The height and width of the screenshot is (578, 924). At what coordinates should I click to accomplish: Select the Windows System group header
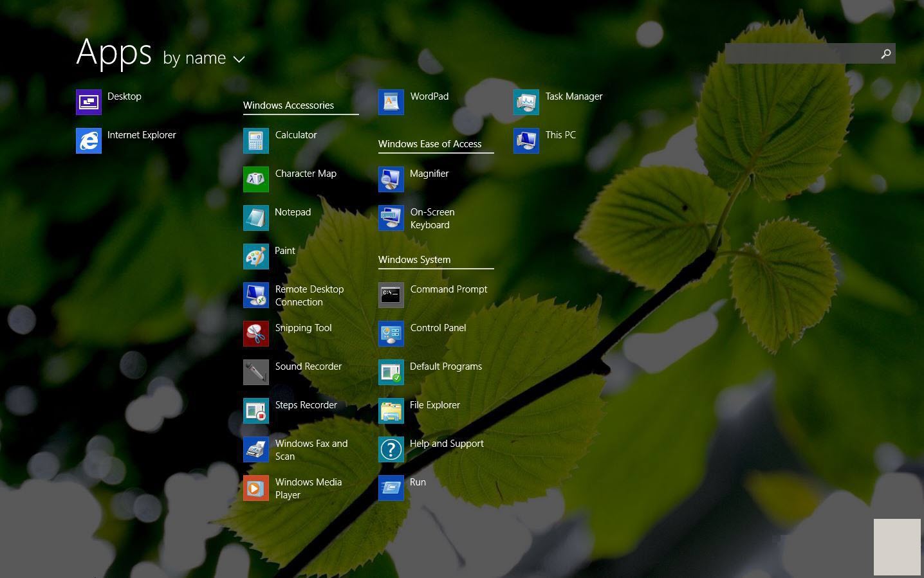pyautogui.click(x=414, y=260)
